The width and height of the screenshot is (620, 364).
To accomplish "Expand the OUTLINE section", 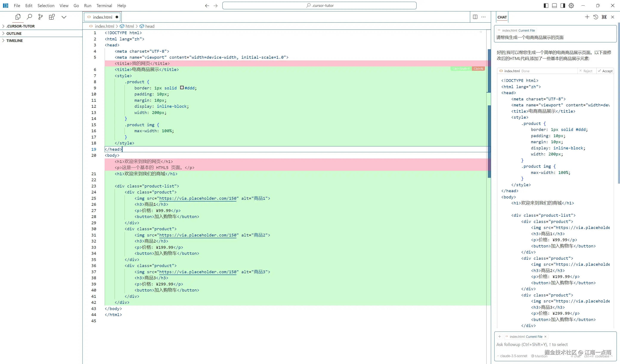I will pos(14,33).
